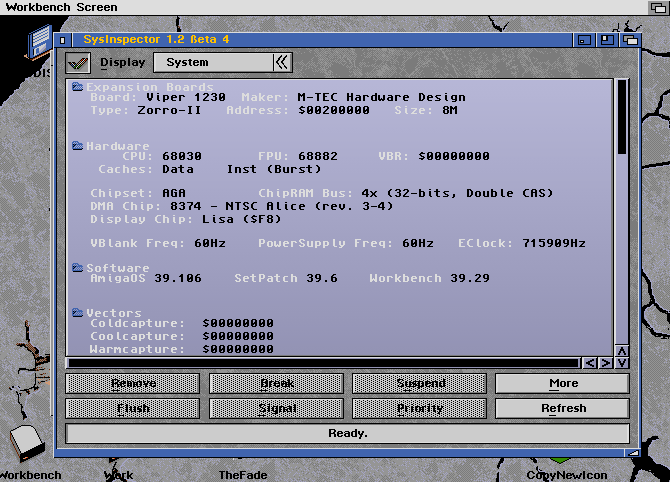Click the FPU value 68882
Viewport: 670px width, 482px height.
(x=317, y=156)
